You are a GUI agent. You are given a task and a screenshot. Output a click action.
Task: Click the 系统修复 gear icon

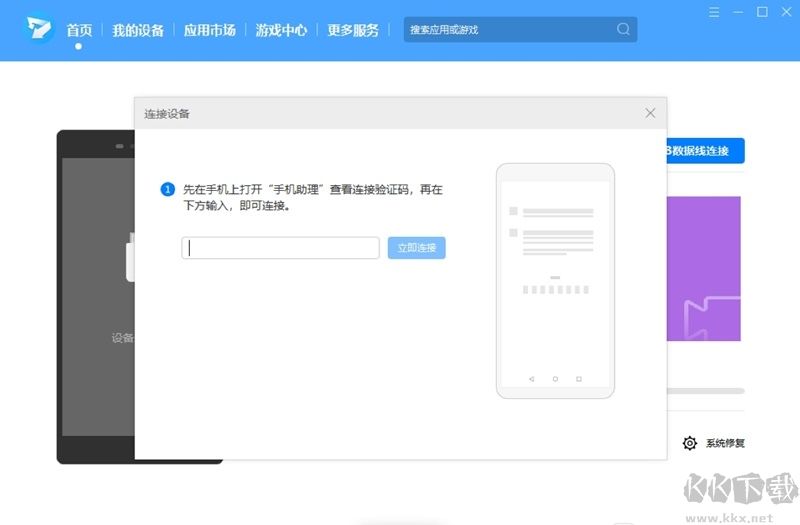690,443
